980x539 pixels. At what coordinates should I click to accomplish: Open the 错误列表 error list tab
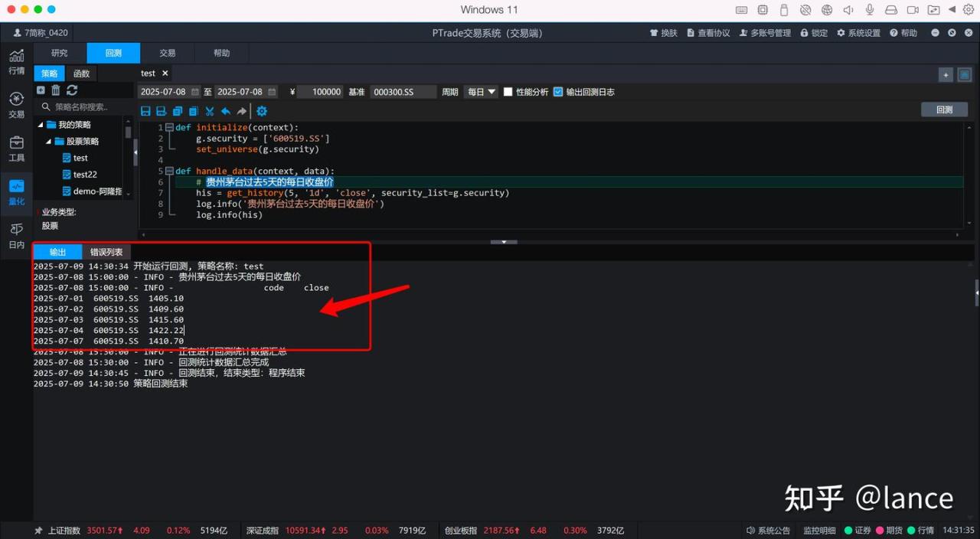(x=106, y=252)
